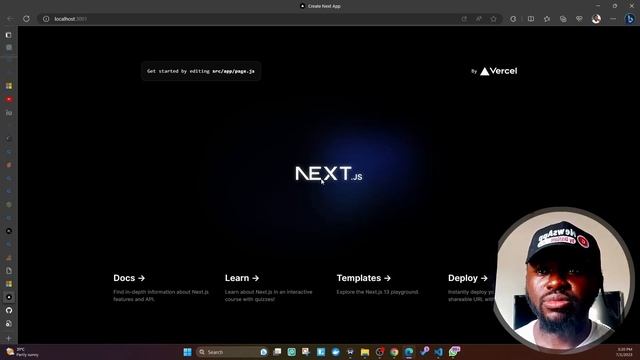Open the GitHub tab in vertical tabs
The width and height of the screenshot is (640, 360).
9,310
